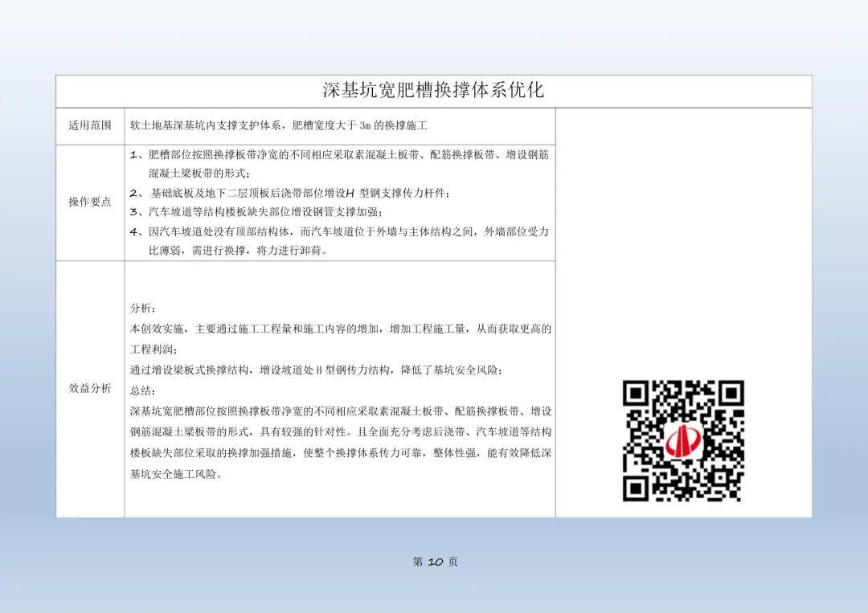
Task: Select the 操作要点 row label
Action: (x=90, y=202)
